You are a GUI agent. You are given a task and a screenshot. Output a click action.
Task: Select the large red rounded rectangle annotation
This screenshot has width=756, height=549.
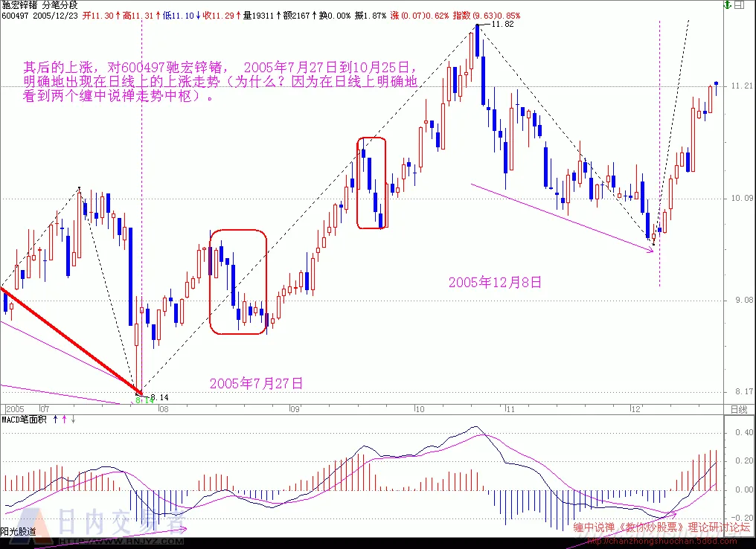tap(238, 282)
